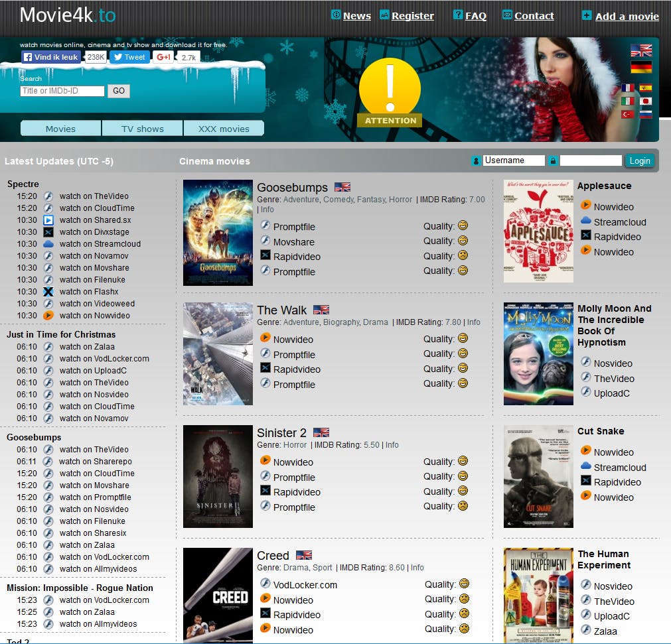Select the Italian flag language icon
Viewport: 671px width, 644px height.
point(628,101)
